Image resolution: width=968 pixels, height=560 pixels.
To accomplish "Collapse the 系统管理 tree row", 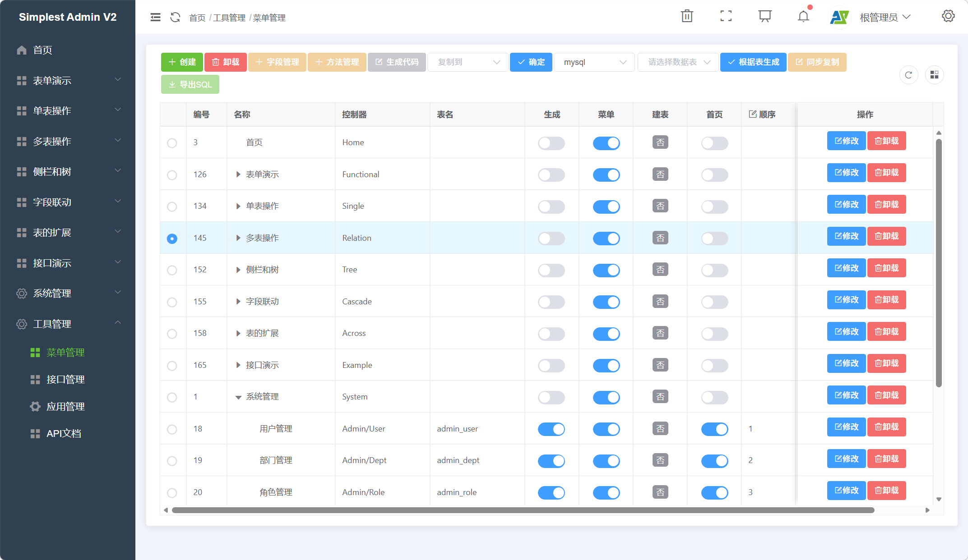I will pos(238,397).
